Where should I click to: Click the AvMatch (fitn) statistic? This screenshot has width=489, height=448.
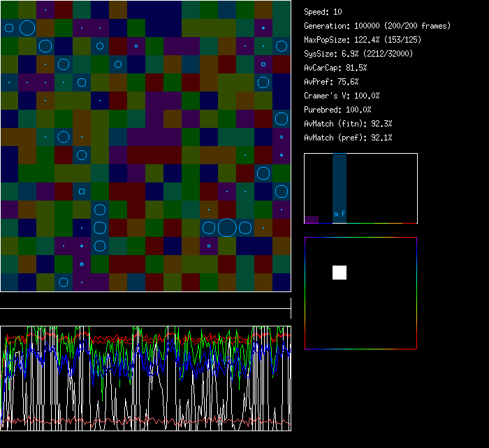point(348,124)
